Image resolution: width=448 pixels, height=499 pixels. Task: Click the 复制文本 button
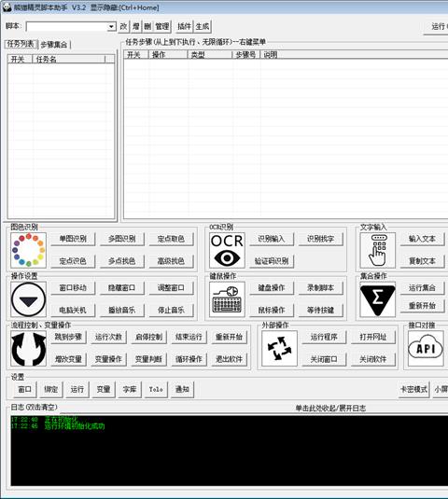click(x=422, y=261)
